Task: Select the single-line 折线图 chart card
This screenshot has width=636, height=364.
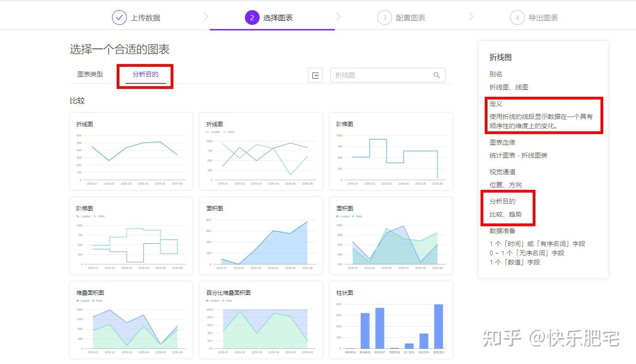Action: [x=131, y=151]
